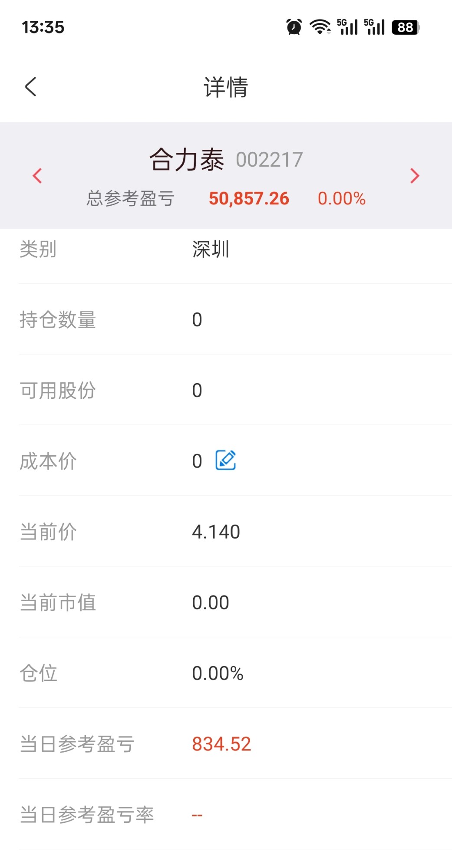Tap the battery level indicator

(406, 27)
